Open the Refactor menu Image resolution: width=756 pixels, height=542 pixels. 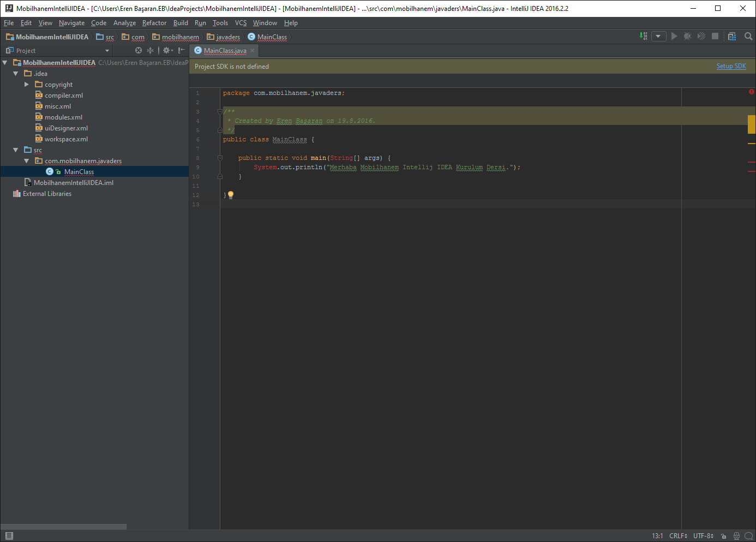(x=154, y=23)
